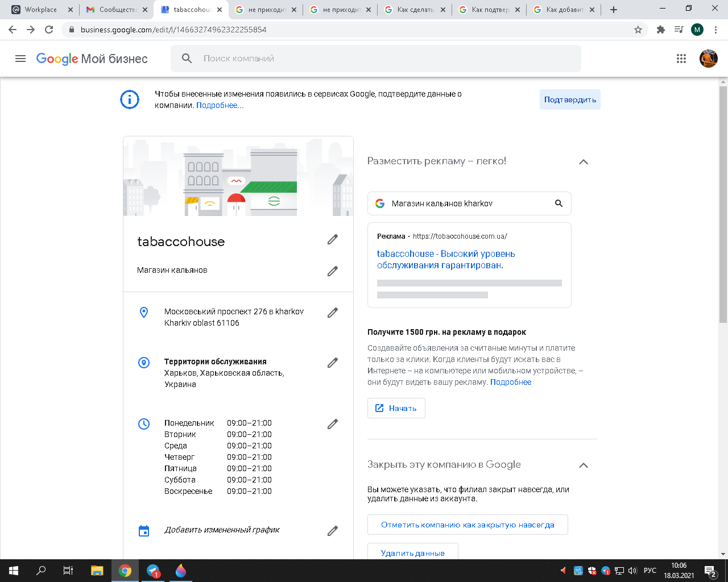Open the tabaccohouse ad headline link
728x582 pixels.
(x=446, y=259)
